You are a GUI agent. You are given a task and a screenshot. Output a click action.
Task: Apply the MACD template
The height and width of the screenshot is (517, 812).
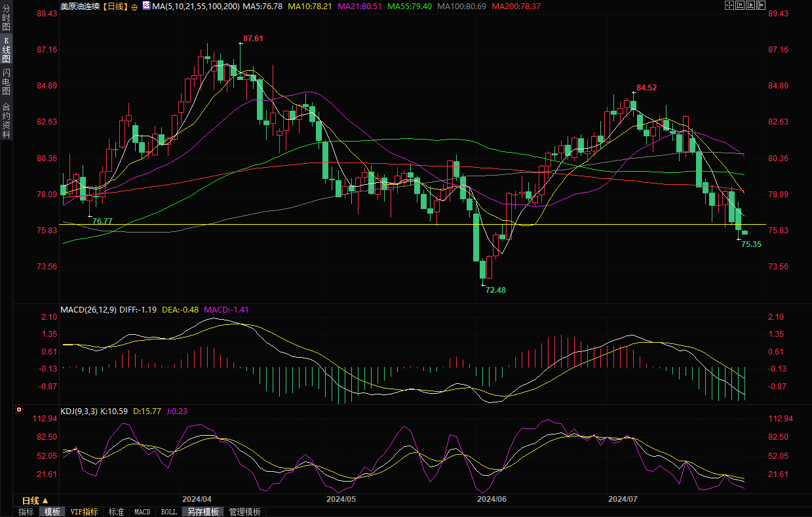click(x=142, y=512)
